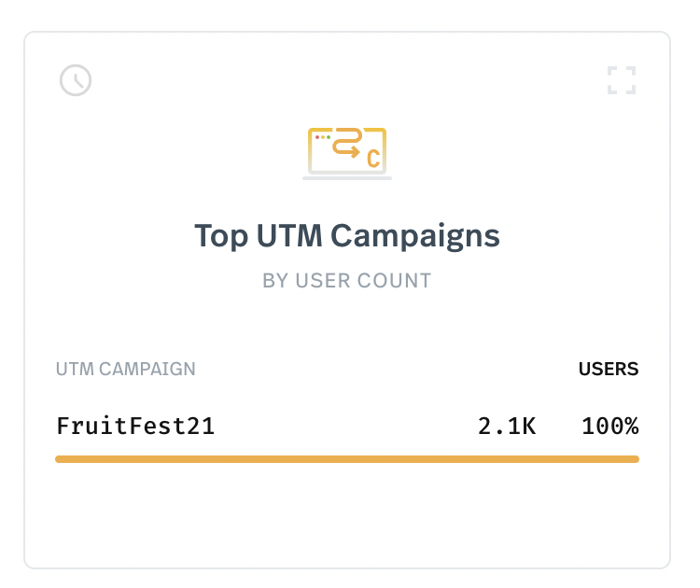Click the letter C in the illustration
This screenshot has width=700, height=588.
tap(373, 159)
